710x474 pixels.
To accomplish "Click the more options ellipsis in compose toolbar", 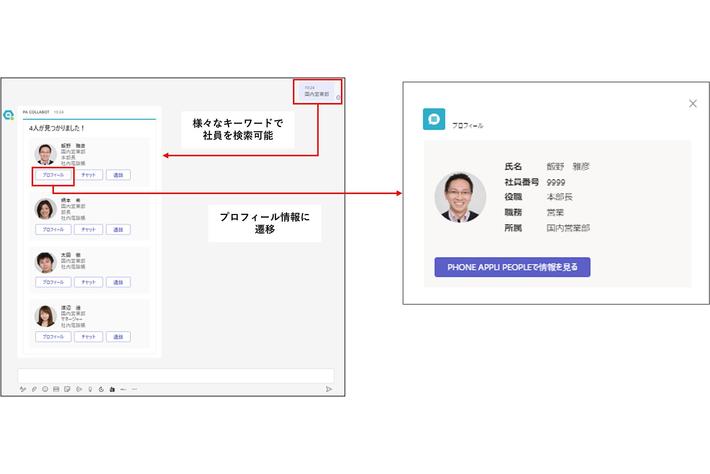I will coord(134,389).
